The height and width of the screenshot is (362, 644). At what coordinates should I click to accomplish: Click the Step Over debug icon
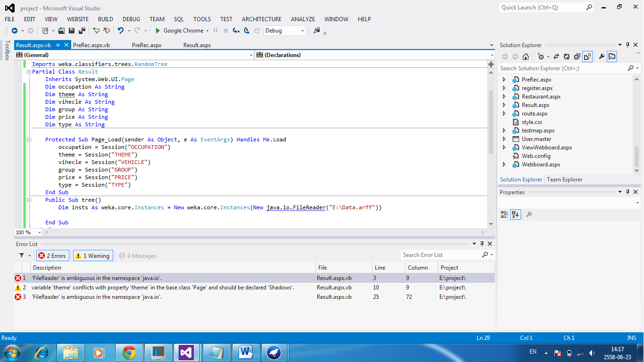point(247,31)
